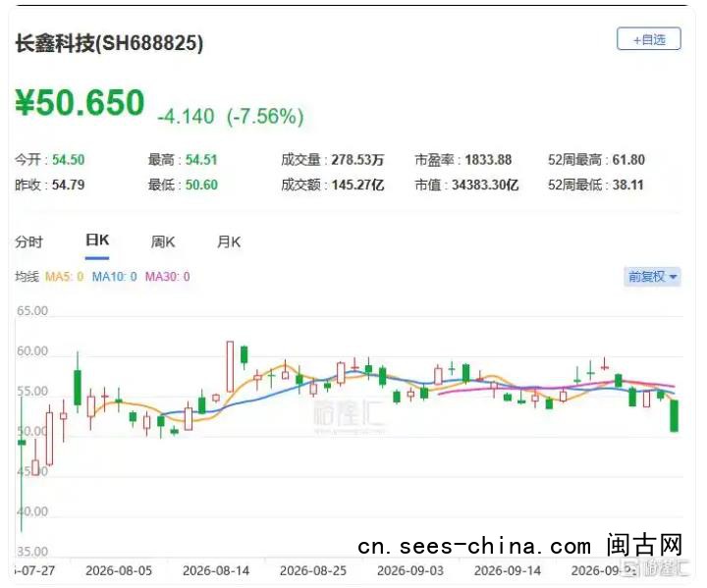Click the 52周最高 value 61.80

click(628, 160)
